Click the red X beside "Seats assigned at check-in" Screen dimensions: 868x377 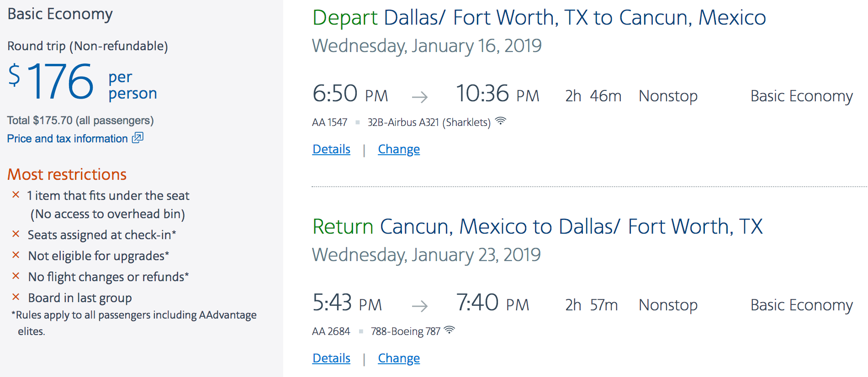(16, 234)
